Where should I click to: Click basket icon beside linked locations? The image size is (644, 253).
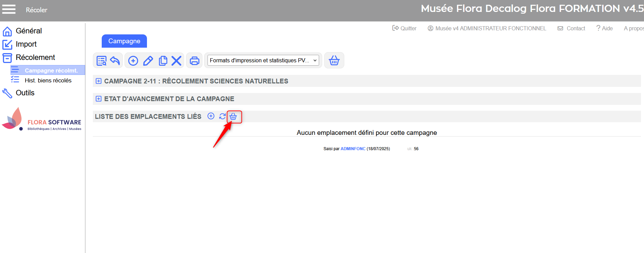point(233,117)
